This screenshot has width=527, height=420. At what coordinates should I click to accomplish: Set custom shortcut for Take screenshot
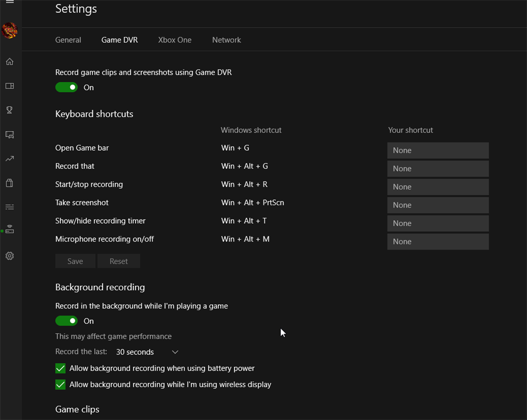pyautogui.click(x=438, y=205)
